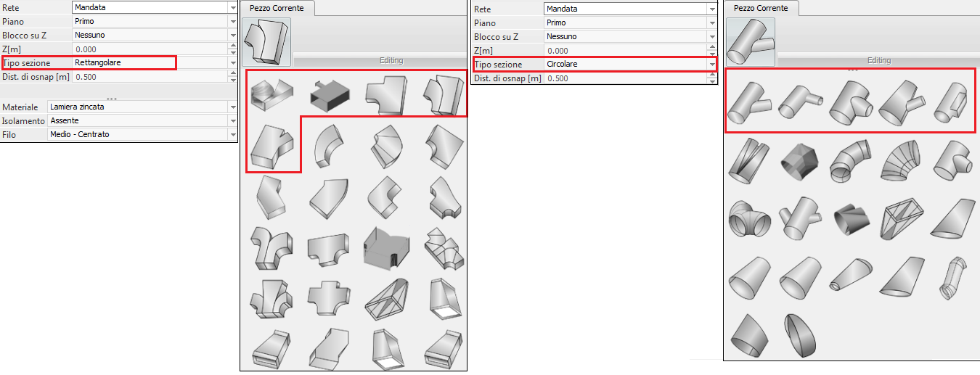Expand the Filo dropdown showing Medio - Centrato
The height and width of the screenshot is (375, 980).
[233, 134]
